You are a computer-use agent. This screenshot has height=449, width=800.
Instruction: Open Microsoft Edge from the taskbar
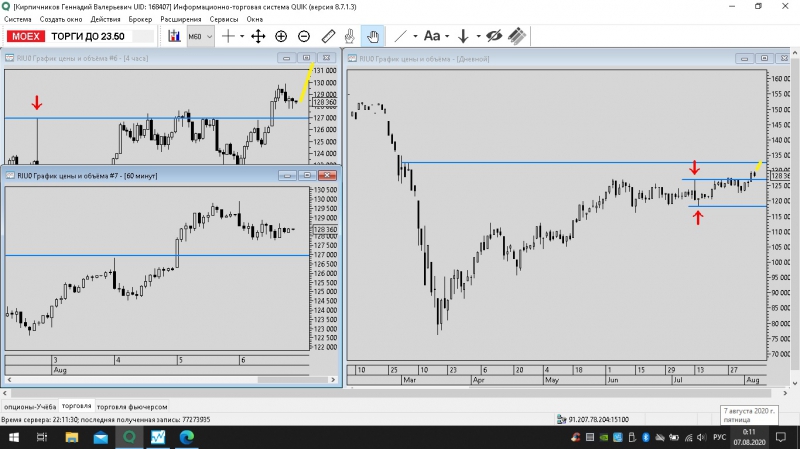coord(187,437)
